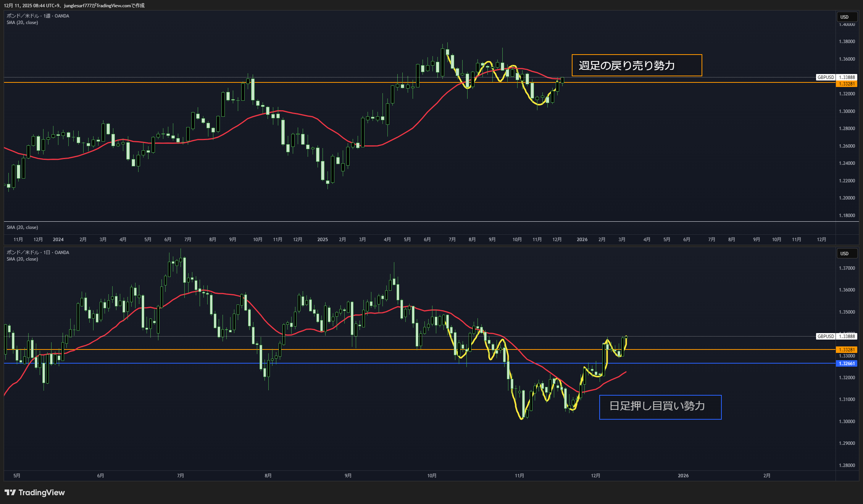Open USD currency selector on daily chart

847,253
